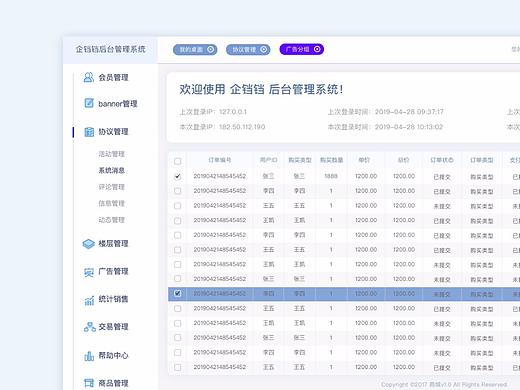This screenshot has width=520, height=390.
Task: Click the 协议管理 document icon
Action: click(x=89, y=132)
